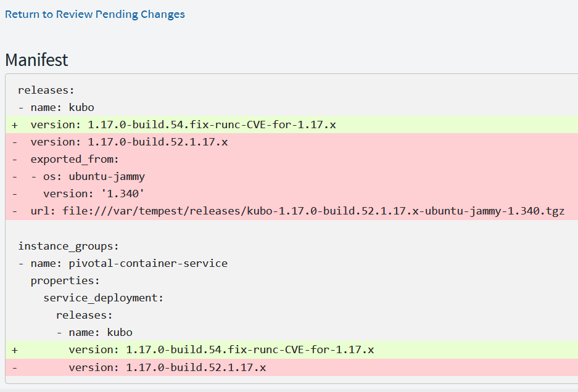578x392 pixels.
Task: Click the 'instance_groups:' line
Action: [68, 247]
